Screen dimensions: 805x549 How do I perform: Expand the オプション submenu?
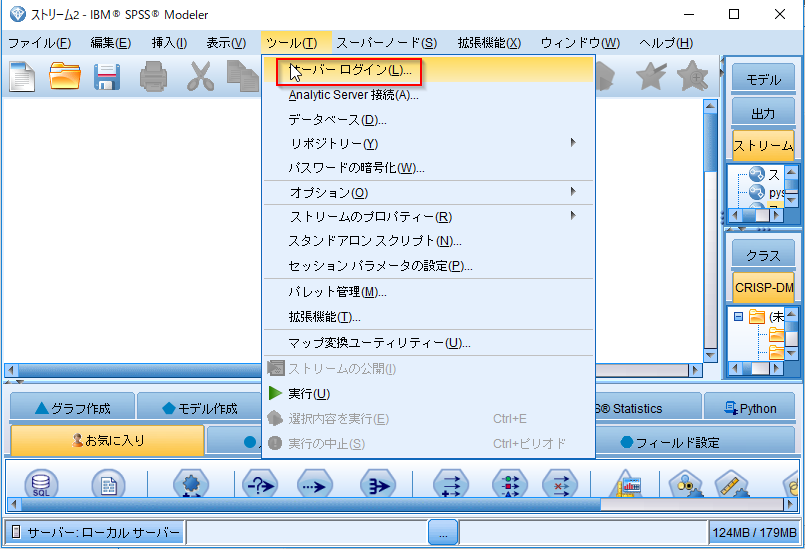click(x=429, y=193)
